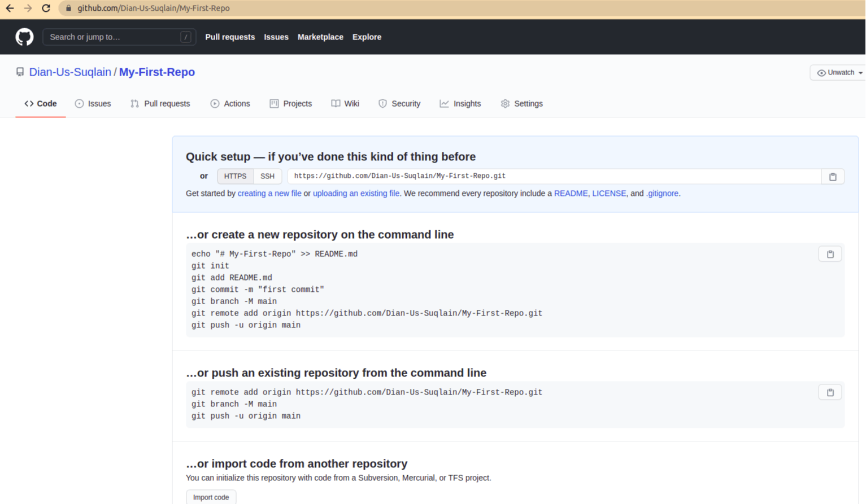
Task: Open the .gitignore link
Action: point(662,194)
